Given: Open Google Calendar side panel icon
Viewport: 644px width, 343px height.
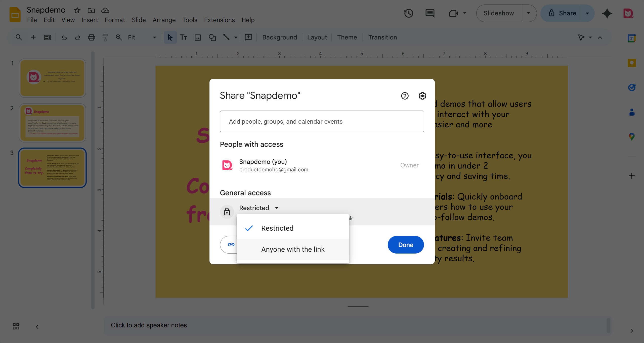Looking at the screenshot, I should [632, 38].
